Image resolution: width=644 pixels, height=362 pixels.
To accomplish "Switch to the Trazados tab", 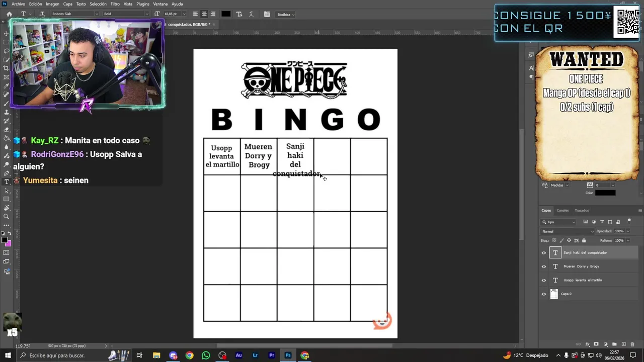I will point(582,210).
